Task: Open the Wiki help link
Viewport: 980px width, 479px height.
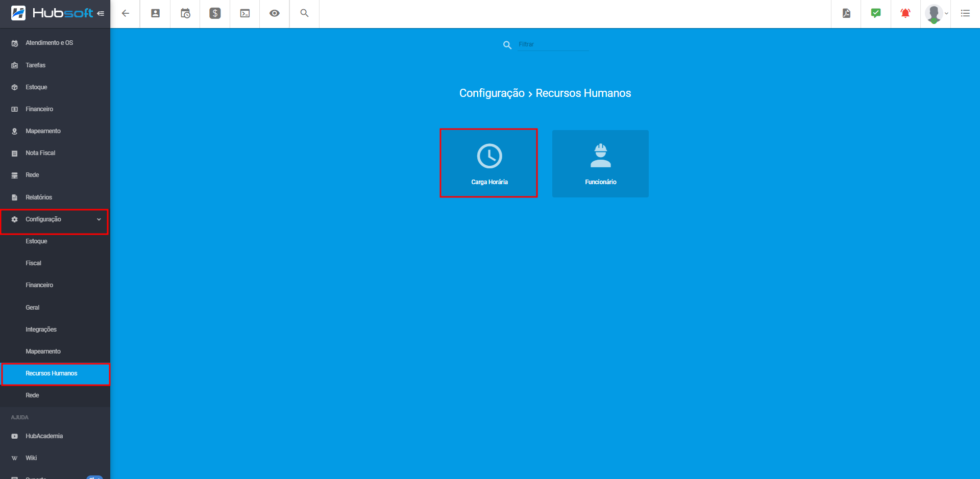Action: click(55, 458)
